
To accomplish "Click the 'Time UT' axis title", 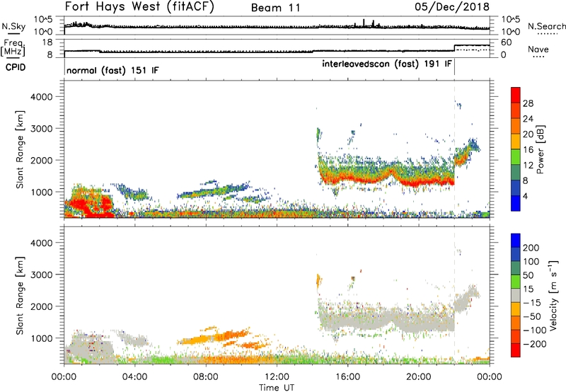I will [277, 388].
